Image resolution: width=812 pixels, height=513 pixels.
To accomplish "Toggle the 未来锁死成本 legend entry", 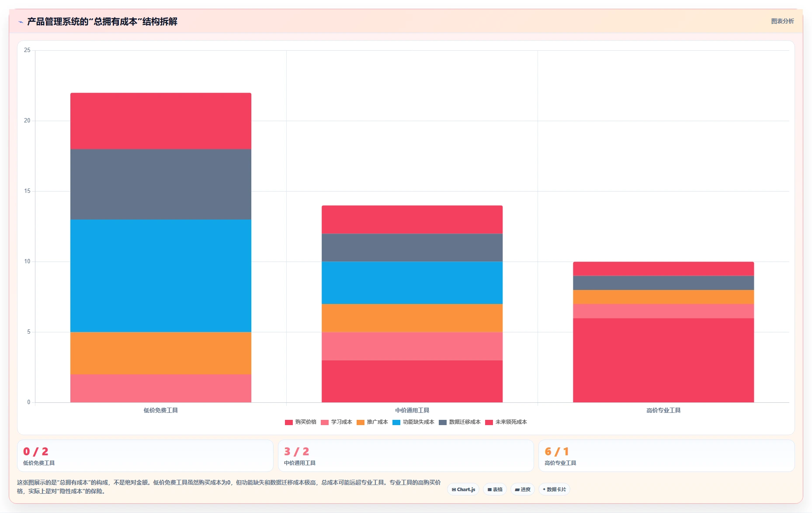I will pos(506,422).
